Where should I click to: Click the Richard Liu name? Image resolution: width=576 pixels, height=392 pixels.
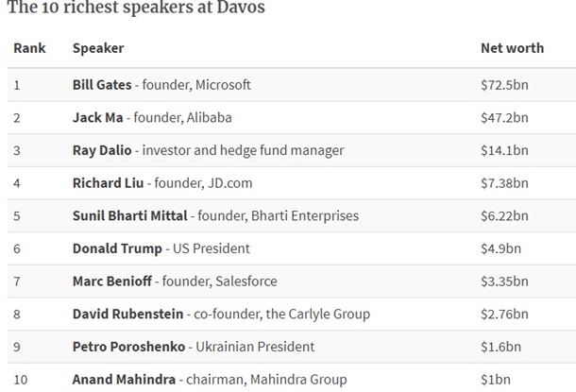coord(109,183)
